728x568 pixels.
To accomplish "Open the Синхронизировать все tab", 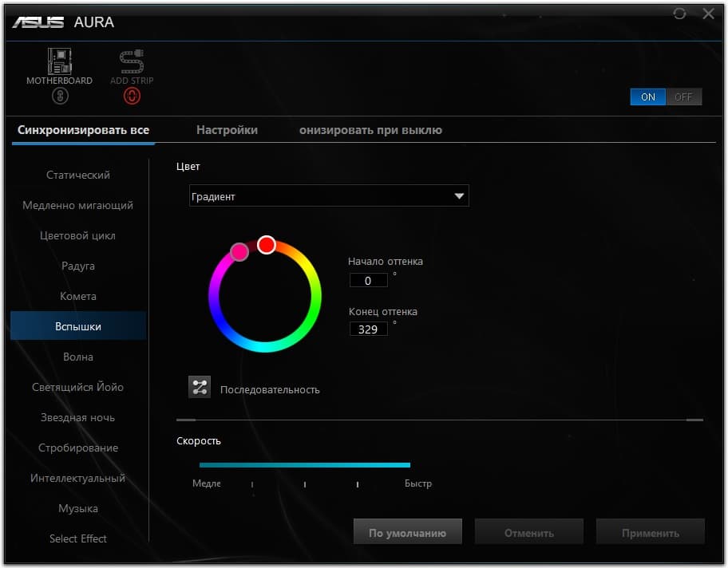I will click(83, 130).
